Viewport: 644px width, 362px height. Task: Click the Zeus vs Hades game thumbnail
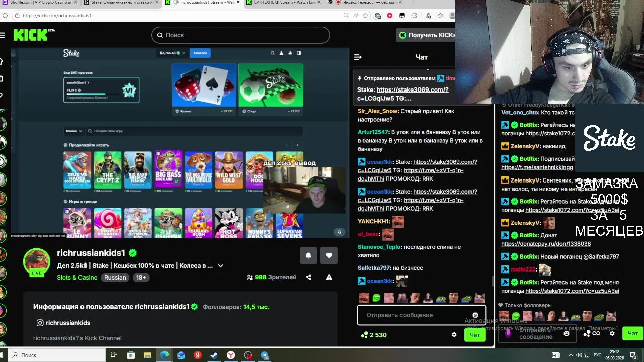[x=77, y=170]
